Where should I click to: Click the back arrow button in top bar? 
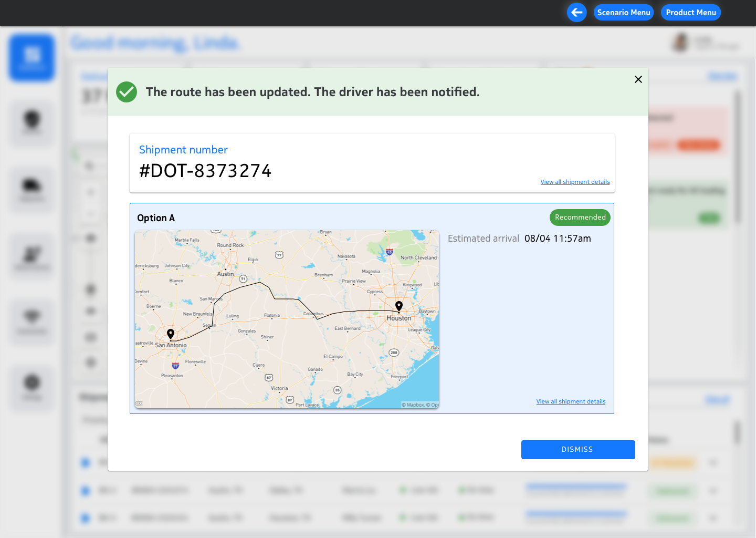click(x=576, y=13)
